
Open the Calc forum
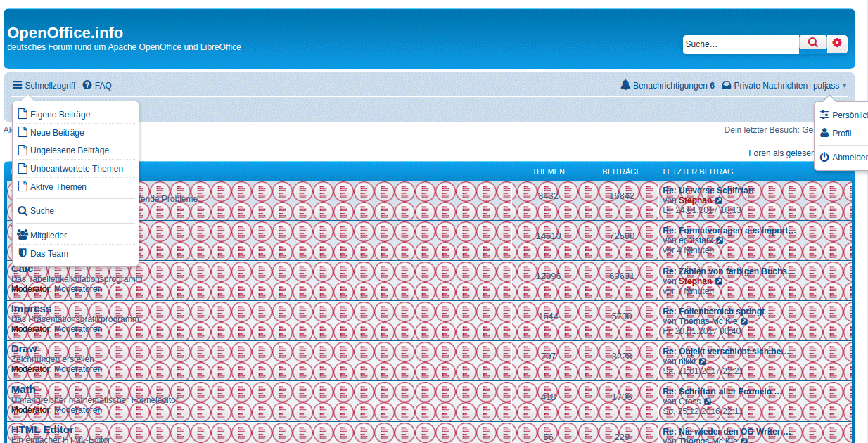click(23, 269)
